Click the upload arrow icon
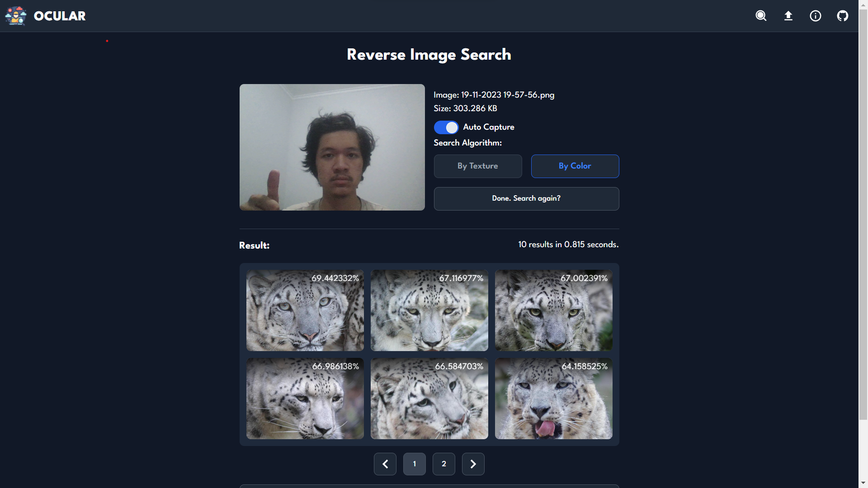This screenshot has width=868, height=488. tap(788, 16)
